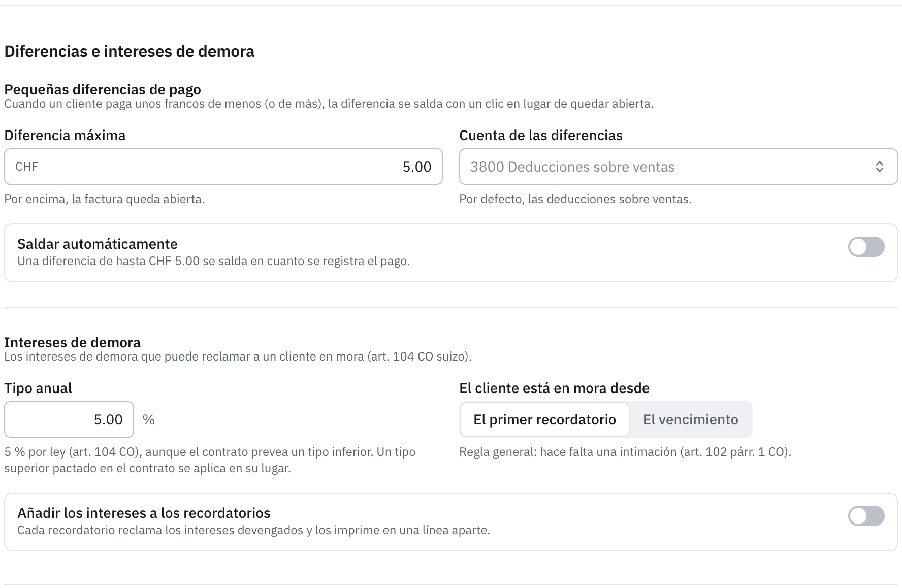Select El primer recordatorio option
The width and height of the screenshot is (902, 588).
point(544,419)
